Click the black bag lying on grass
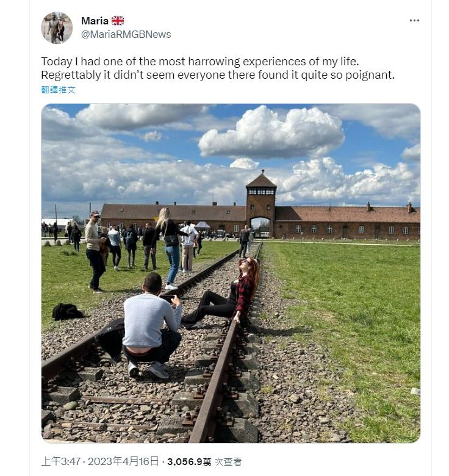Image resolution: width=449 pixels, height=476 pixels. point(67,312)
